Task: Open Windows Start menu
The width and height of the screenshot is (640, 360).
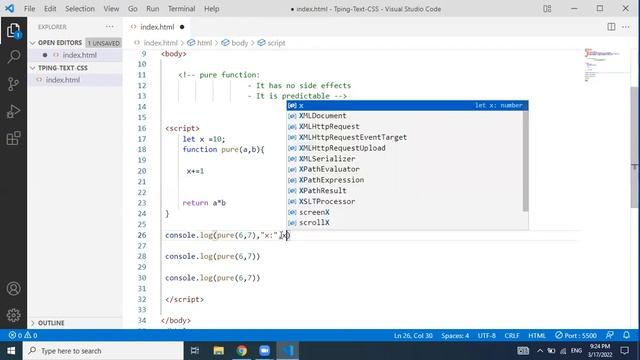Action: coord(11,351)
